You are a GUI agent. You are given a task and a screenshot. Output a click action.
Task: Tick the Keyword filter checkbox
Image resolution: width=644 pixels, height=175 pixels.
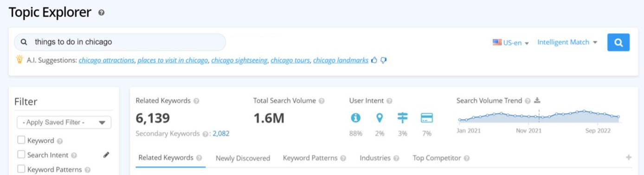21,140
